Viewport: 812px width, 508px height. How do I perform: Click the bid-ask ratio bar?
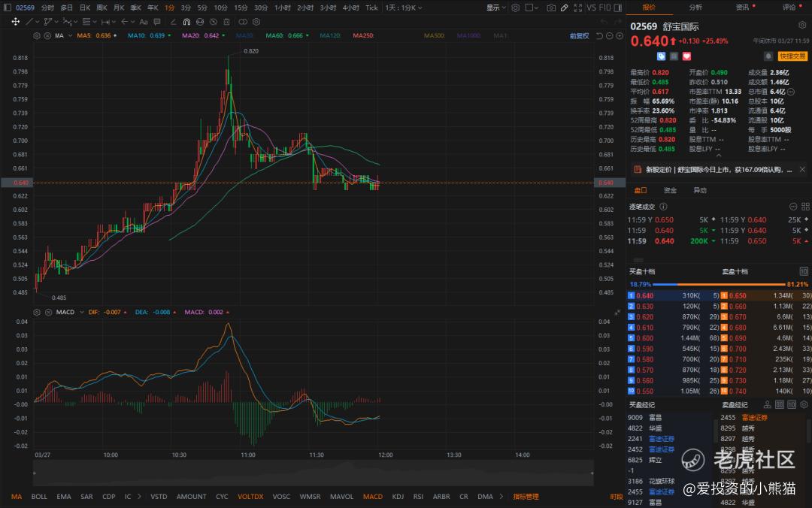coord(719,284)
